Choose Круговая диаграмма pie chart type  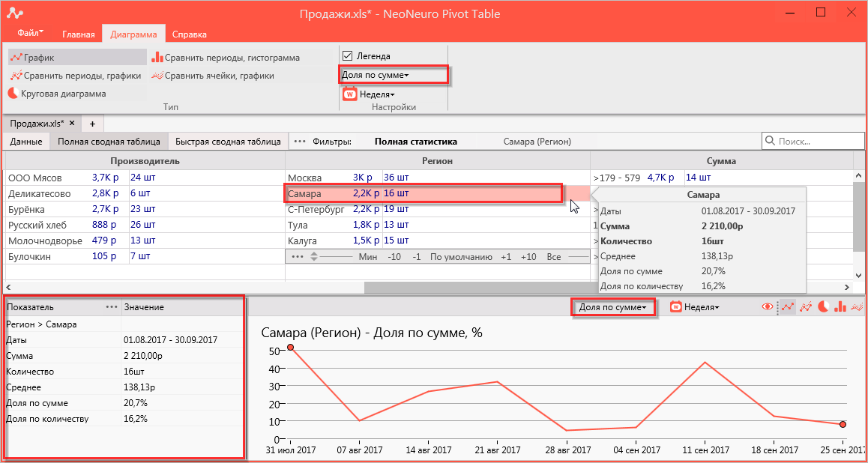click(x=58, y=94)
